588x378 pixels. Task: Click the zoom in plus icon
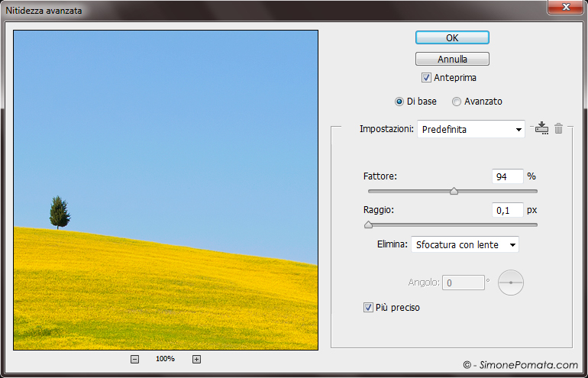point(196,359)
